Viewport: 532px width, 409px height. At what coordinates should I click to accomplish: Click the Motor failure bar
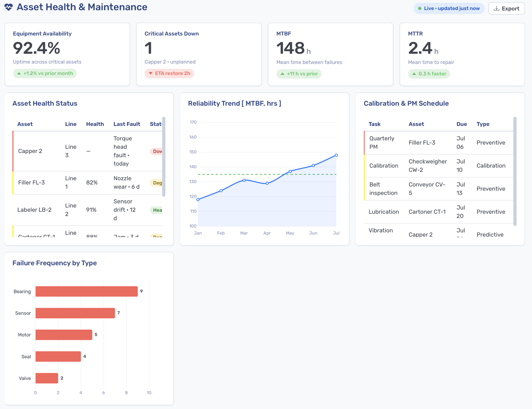pyautogui.click(x=64, y=335)
